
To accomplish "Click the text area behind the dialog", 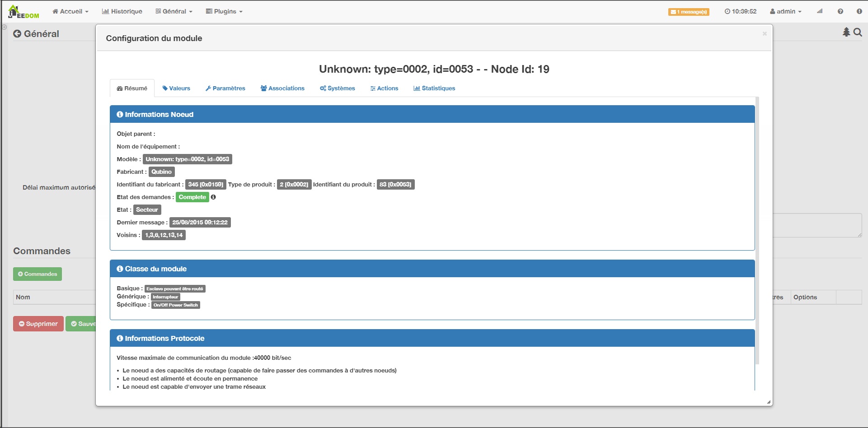I will click(817, 225).
